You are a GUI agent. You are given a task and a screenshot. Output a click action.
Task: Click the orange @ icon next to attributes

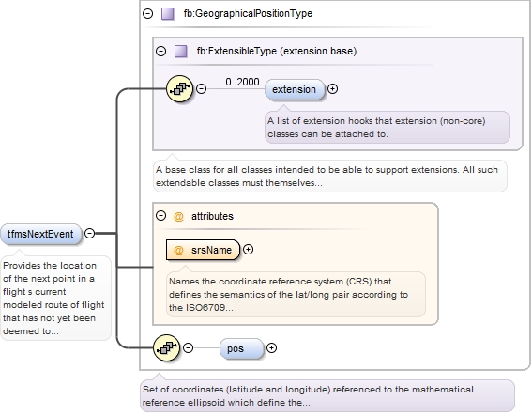178,216
